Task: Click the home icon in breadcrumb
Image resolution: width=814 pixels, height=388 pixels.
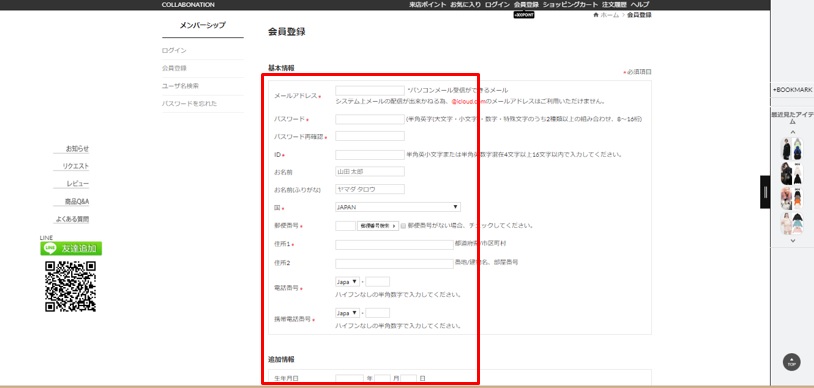Action: pyautogui.click(x=595, y=15)
